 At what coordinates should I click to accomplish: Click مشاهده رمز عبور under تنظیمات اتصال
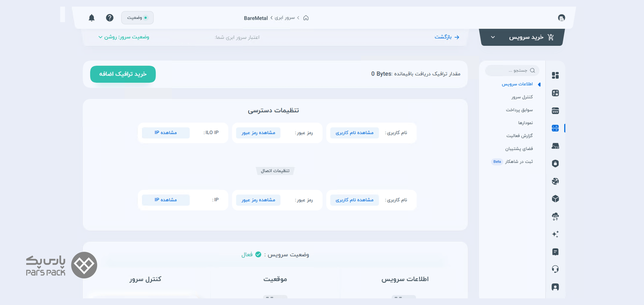[258, 200]
